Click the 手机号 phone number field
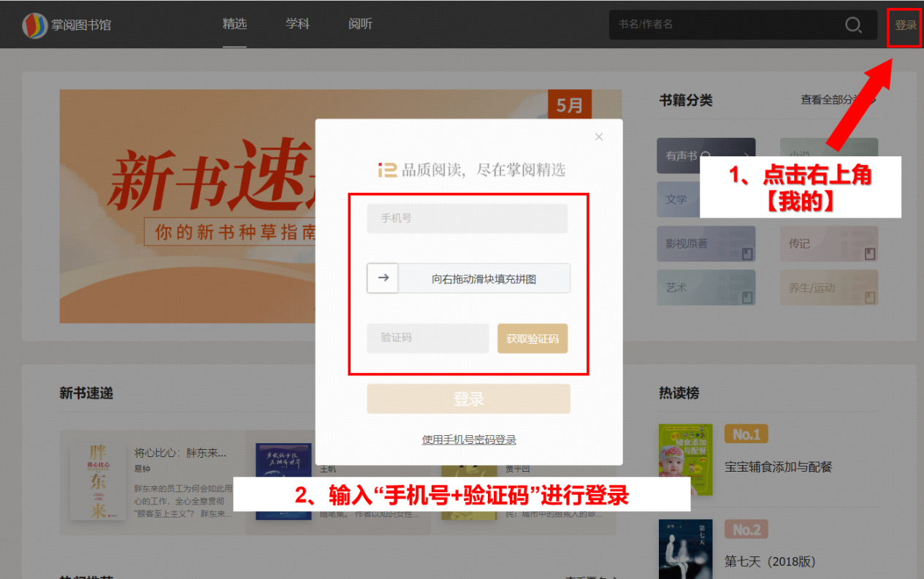Screen dimensions: 924x579 point(467,218)
